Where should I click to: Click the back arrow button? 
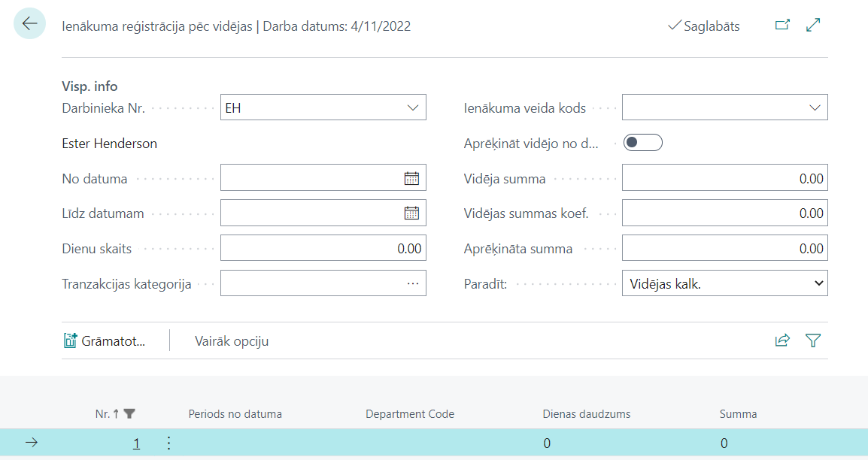tap(29, 24)
